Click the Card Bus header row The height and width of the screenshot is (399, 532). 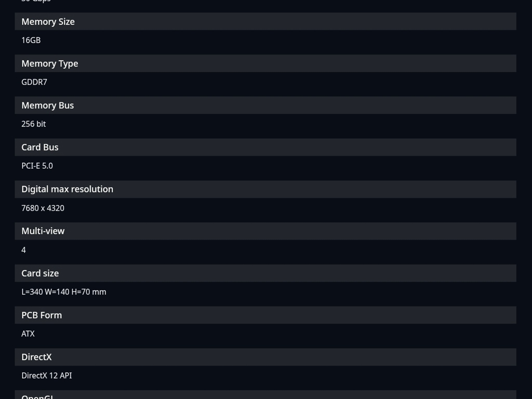pos(265,147)
